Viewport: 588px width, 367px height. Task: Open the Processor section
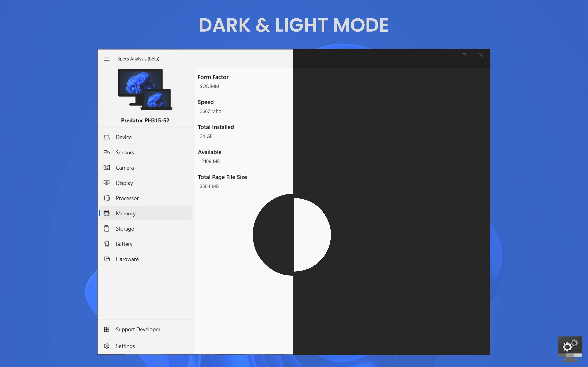(x=127, y=198)
